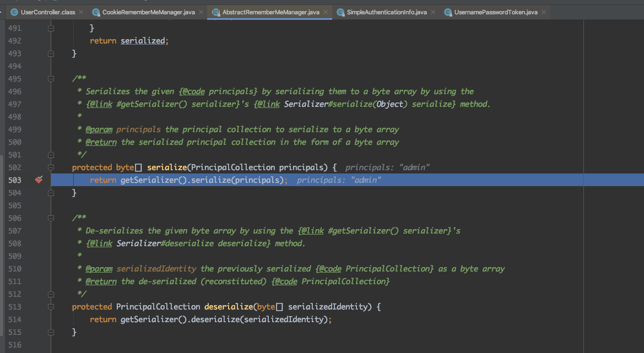Close CookieRememberMeManager.java tab

(x=201, y=12)
